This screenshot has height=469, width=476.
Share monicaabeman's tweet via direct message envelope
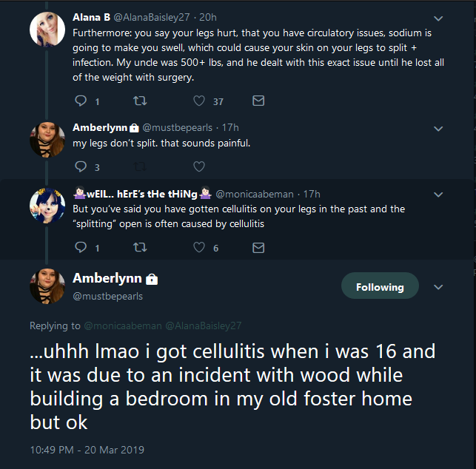258,248
